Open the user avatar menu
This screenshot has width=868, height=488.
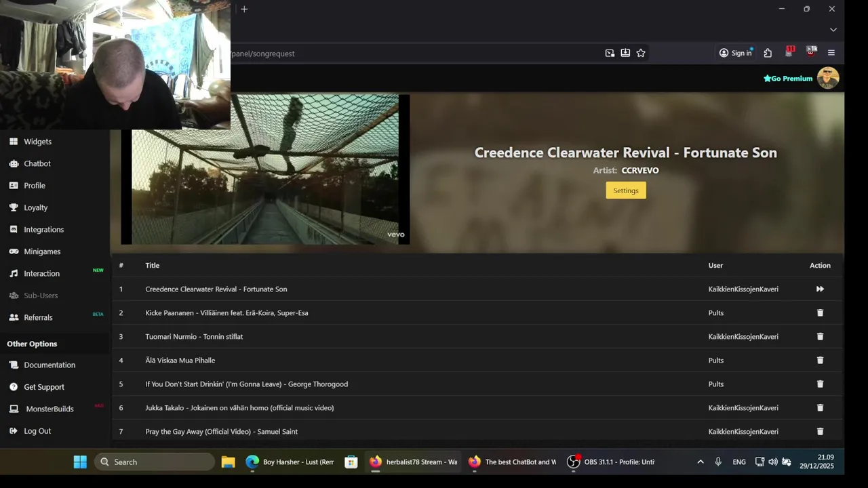coord(828,78)
